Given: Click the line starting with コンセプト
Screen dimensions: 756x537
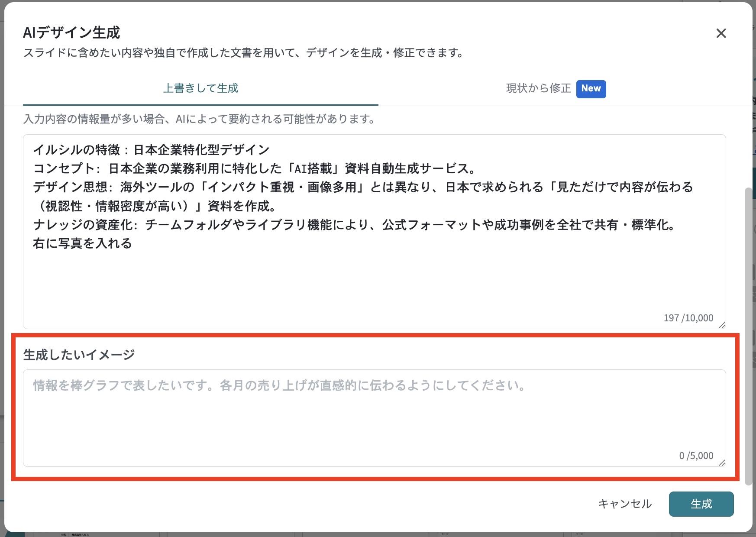Looking at the screenshot, I should tap(255, 168).
